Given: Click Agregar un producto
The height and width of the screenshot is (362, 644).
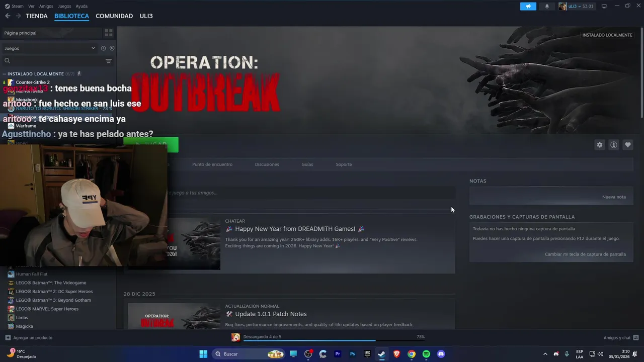Looking at the screenshot, I should (x=29, y=337).
